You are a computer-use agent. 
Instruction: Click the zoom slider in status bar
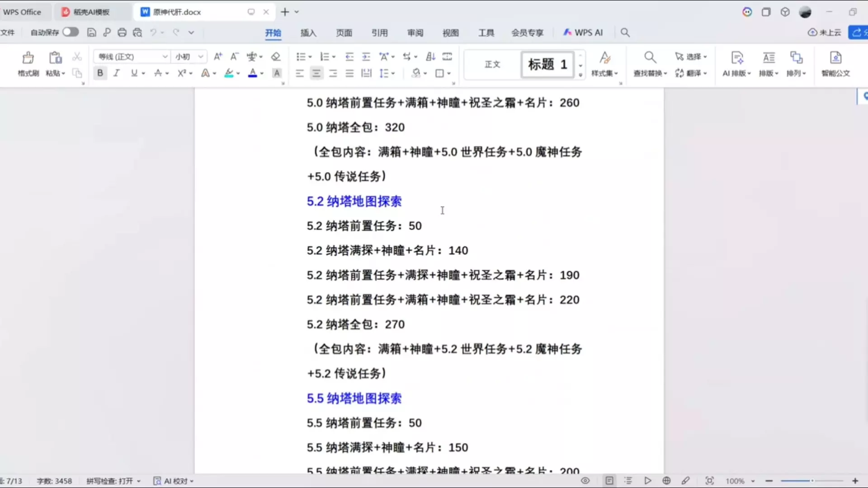pyautogui.click(x=812, y=481)
